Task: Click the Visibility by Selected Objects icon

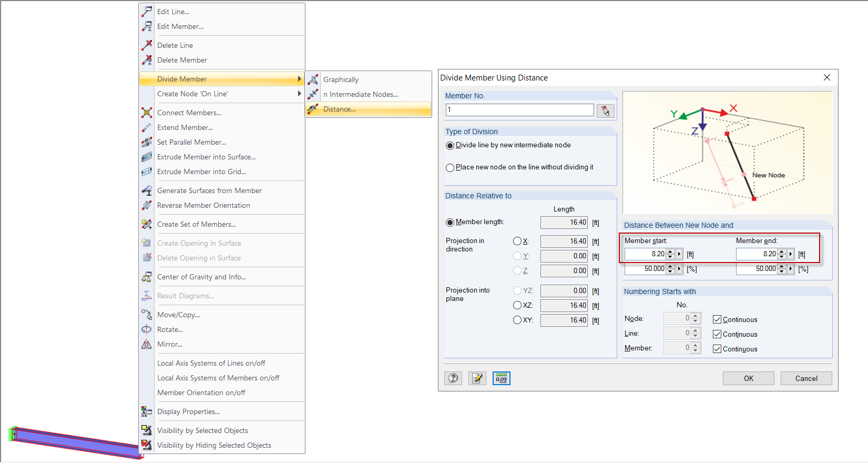Action: [x=147, y=430]
